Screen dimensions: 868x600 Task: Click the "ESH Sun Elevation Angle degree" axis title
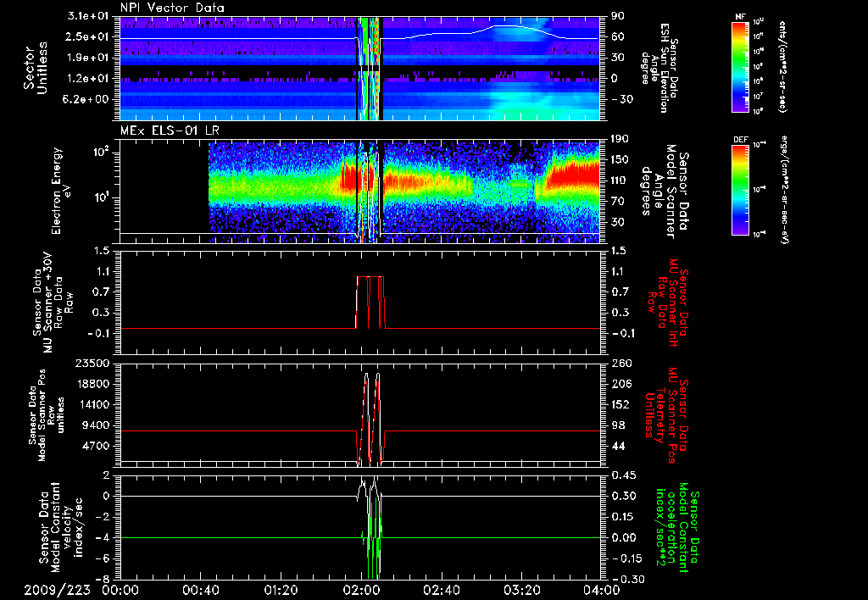659,68
